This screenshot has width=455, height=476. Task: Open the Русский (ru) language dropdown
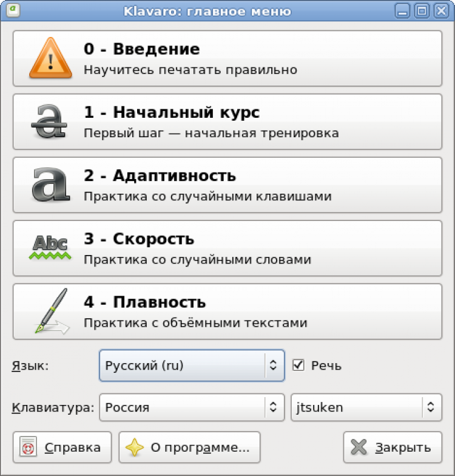(x=192, y=365)
